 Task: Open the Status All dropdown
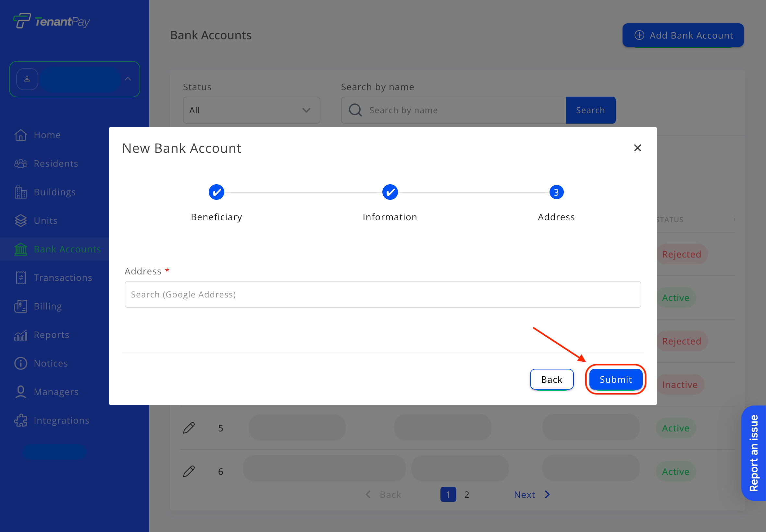click(252, 110)
